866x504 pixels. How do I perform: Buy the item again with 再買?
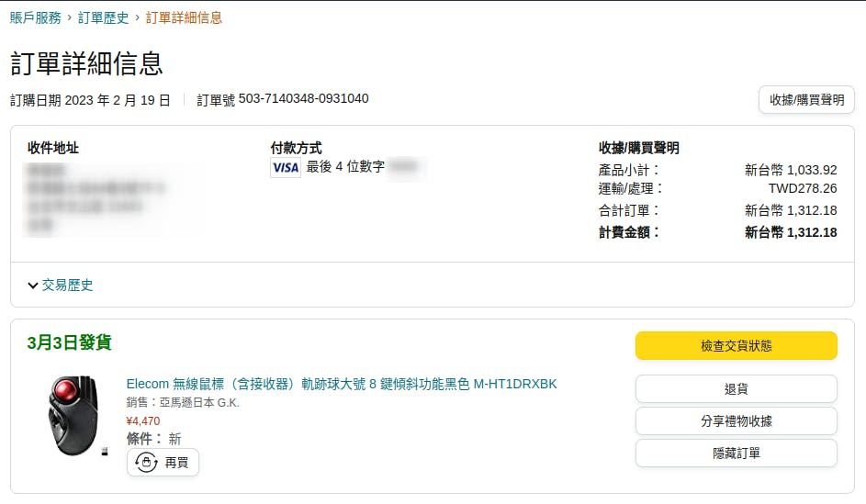163,463
